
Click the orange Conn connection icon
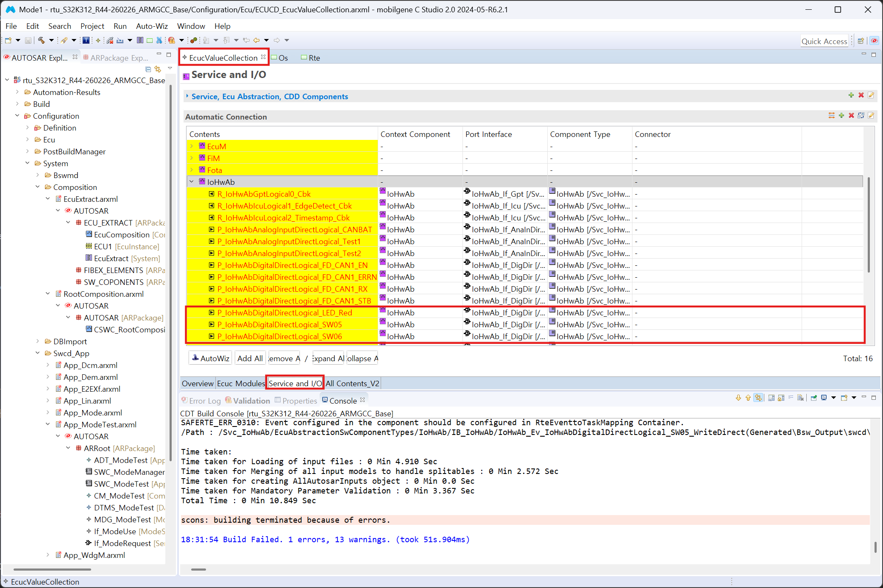pyautogui.click(x=831, y=115)
